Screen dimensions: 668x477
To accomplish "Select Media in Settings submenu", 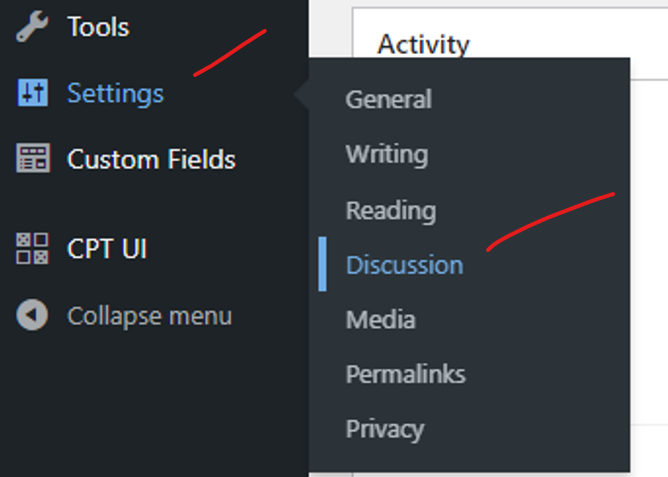I will tap(380, 320).
